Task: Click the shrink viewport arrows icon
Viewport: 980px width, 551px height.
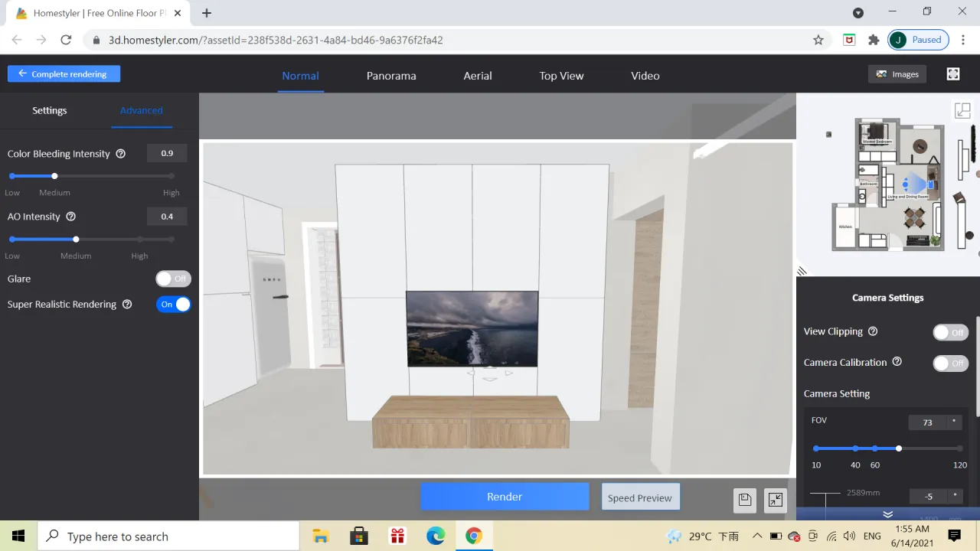Action: pos(775,500)
